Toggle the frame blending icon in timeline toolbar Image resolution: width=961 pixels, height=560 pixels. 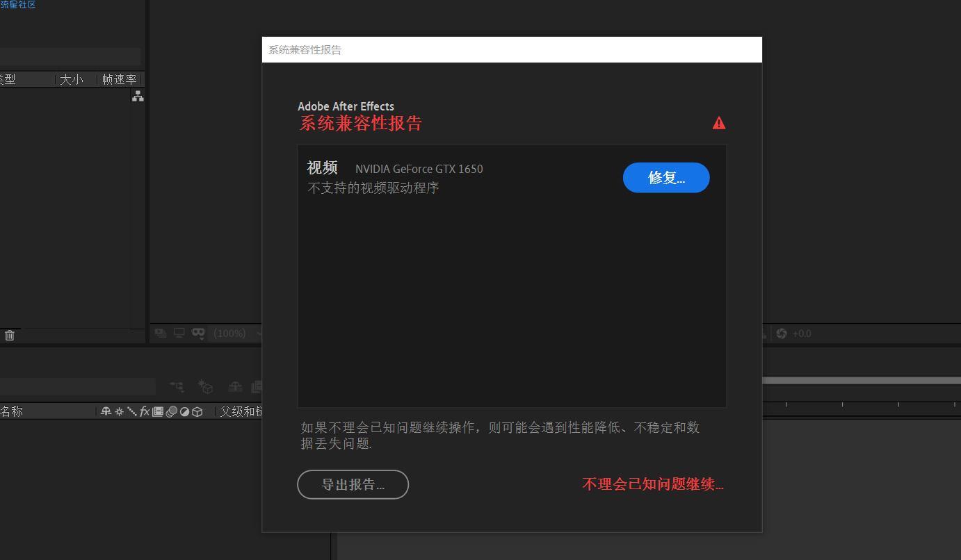pyautogui.click(x=257, y=386)
